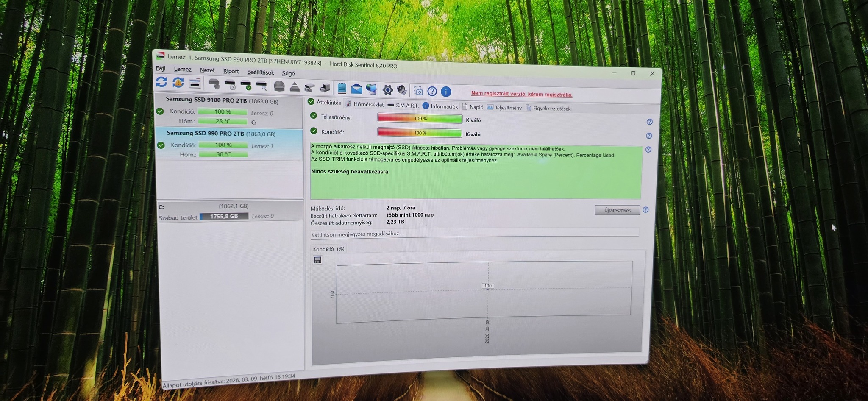
Task: Open the Fájl menu
Action: coord(161,68)
